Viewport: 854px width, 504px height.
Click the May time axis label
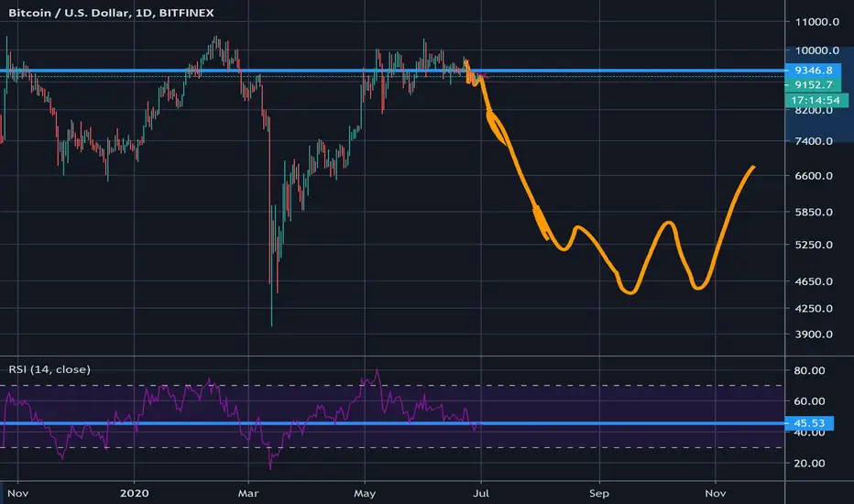pos(365,493)
